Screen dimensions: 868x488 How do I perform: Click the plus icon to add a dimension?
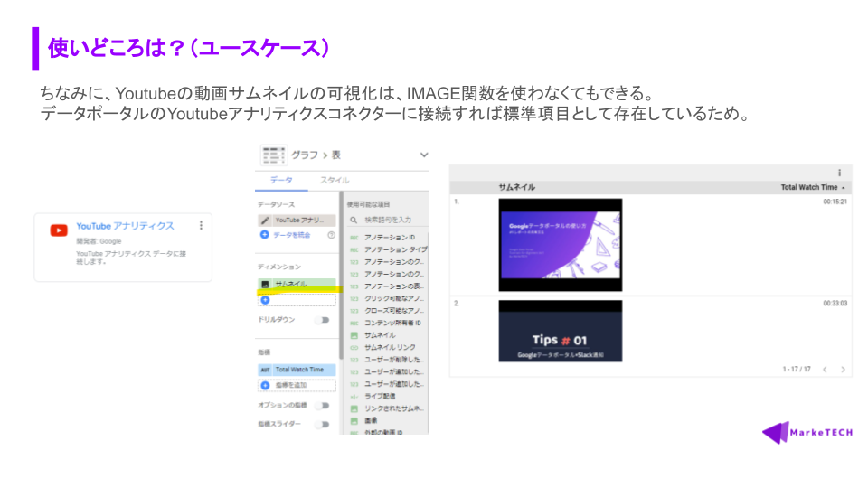[x=265, y=300]
